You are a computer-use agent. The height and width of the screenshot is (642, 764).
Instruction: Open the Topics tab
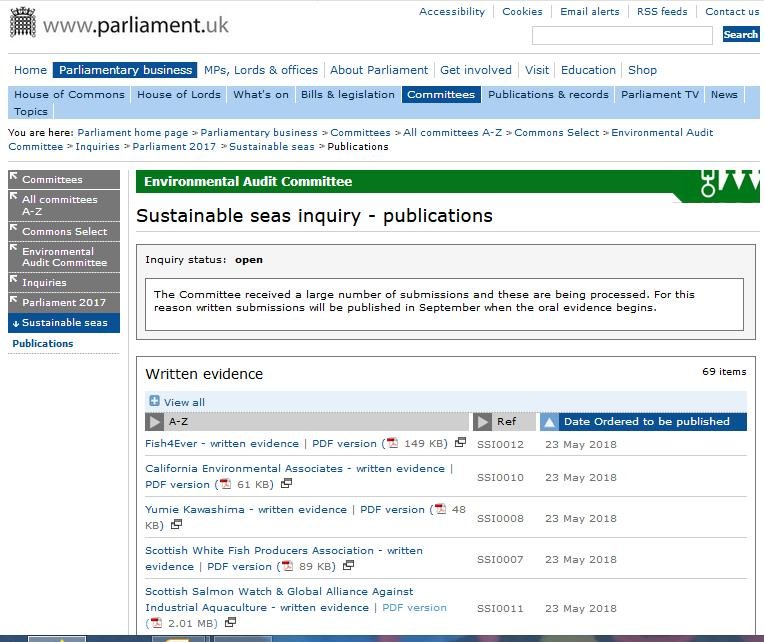[x=31, y=112]
